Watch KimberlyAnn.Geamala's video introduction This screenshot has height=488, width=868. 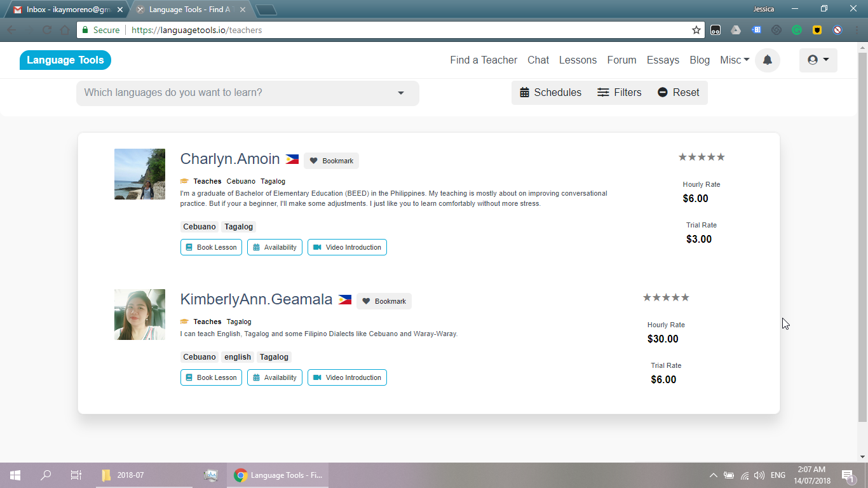tap(347, 377)
